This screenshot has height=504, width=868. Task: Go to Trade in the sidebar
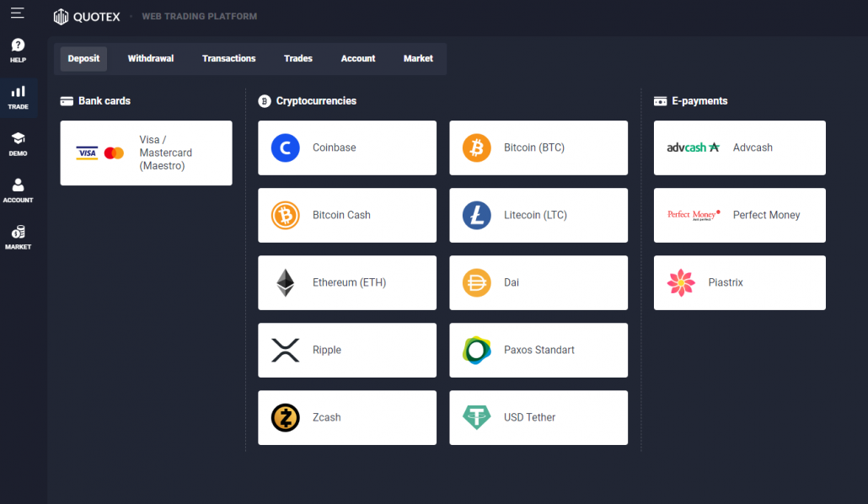18,98
